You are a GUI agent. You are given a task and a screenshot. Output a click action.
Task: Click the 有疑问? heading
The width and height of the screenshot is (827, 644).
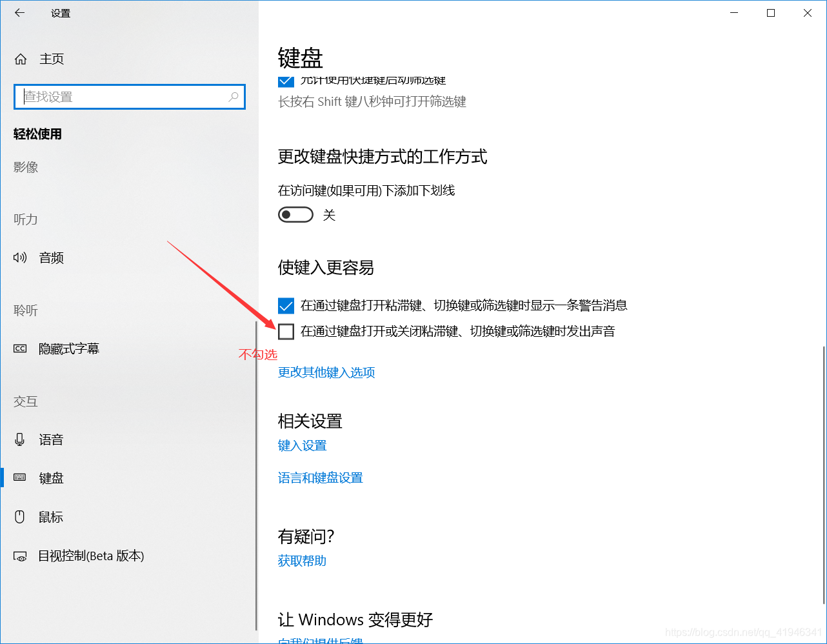coord(306,536)
